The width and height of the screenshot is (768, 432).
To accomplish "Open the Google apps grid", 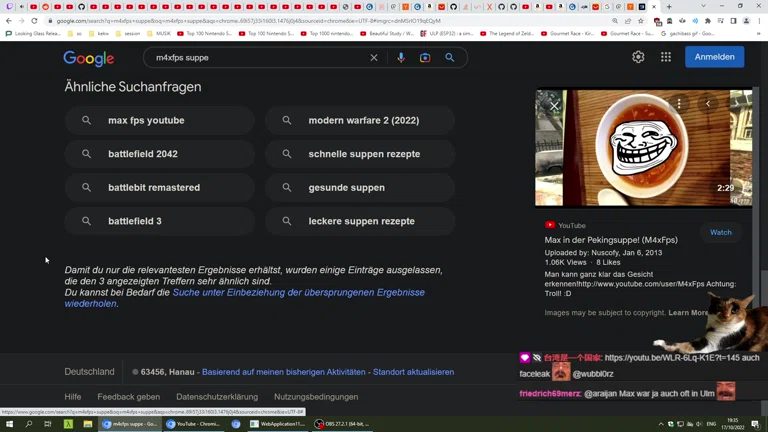I will (x=666, y=57).
